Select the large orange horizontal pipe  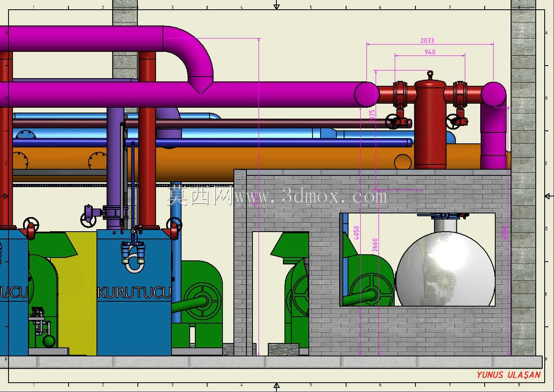[259, 162]
